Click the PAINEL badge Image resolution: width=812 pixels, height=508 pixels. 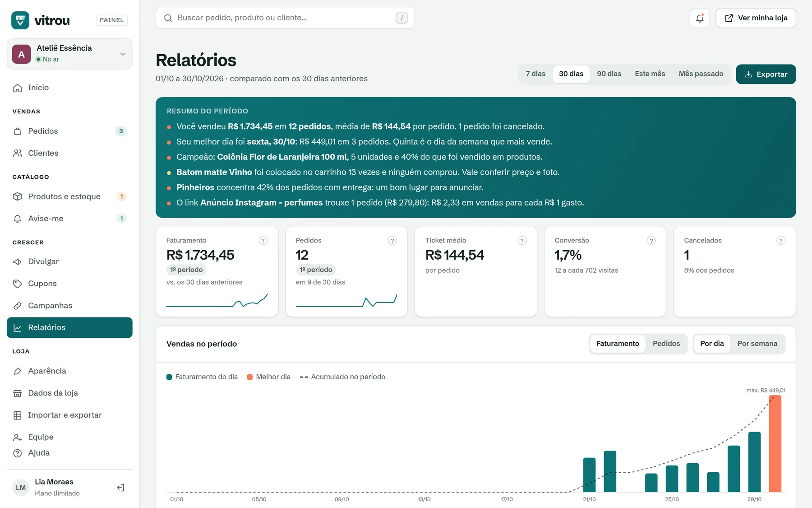112,20
